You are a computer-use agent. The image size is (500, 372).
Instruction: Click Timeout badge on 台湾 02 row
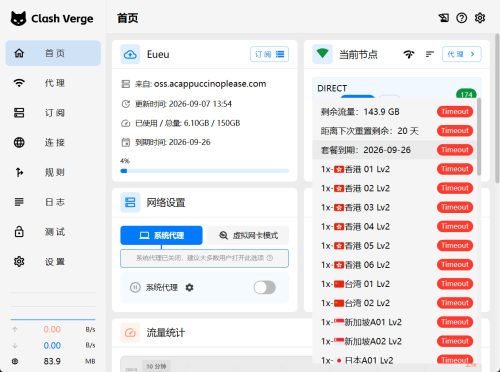coord(455,303)
